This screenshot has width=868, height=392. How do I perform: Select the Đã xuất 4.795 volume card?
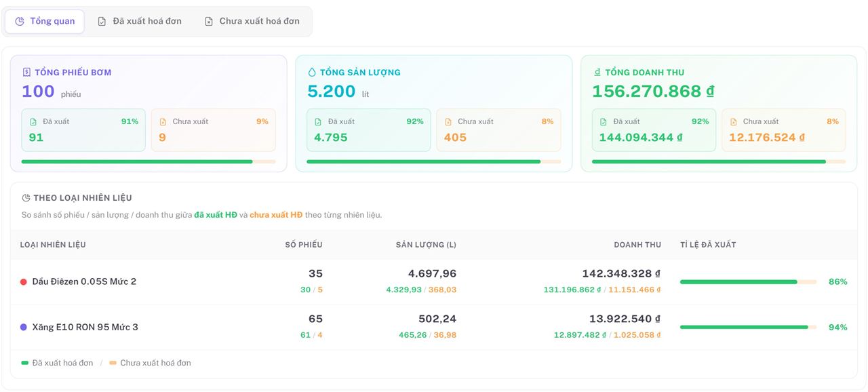pos(368,130)
